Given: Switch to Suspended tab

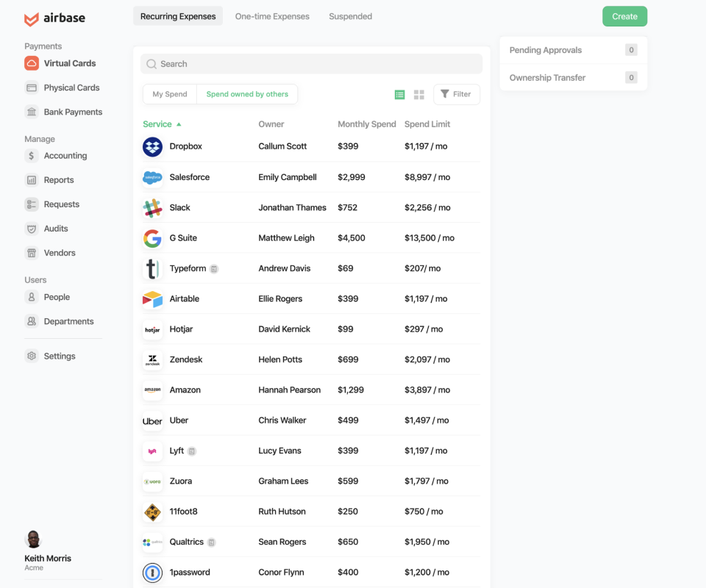Looking at the screenshot, I should coord(350,16).
